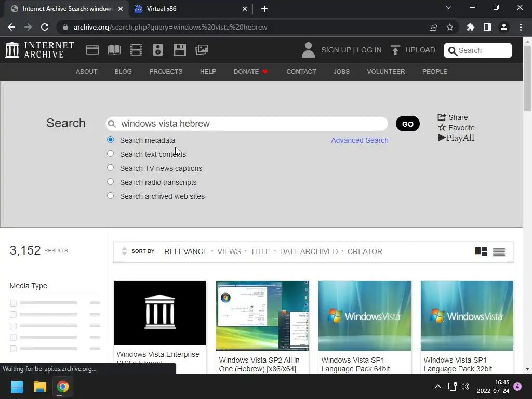The height and width of the screenshot is (399, 532).
Task: Bookmark this page with star
Action: pyautogui.click(x=449, y=27)
